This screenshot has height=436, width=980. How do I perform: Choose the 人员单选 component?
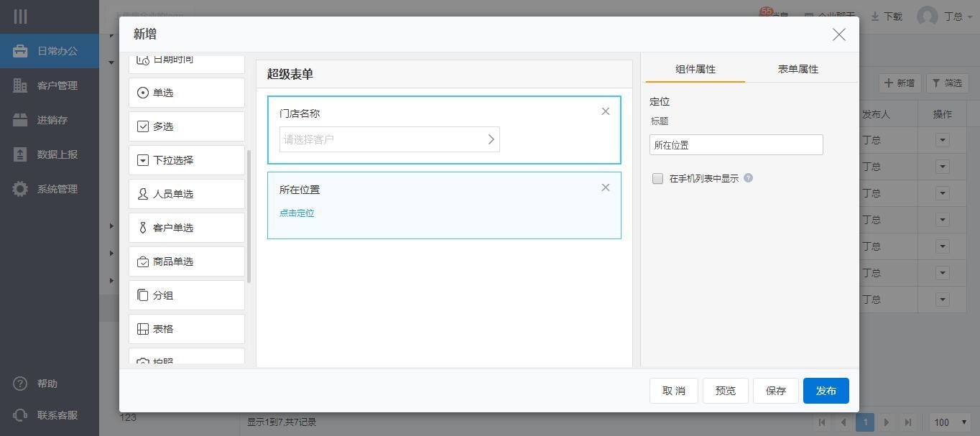[x=186, y=194]
